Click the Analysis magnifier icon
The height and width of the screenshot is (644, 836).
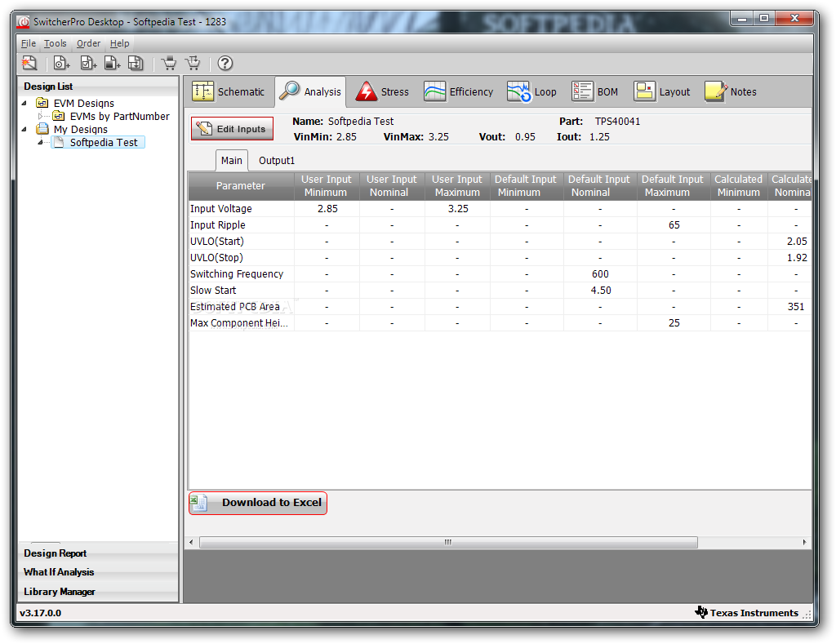290,91
